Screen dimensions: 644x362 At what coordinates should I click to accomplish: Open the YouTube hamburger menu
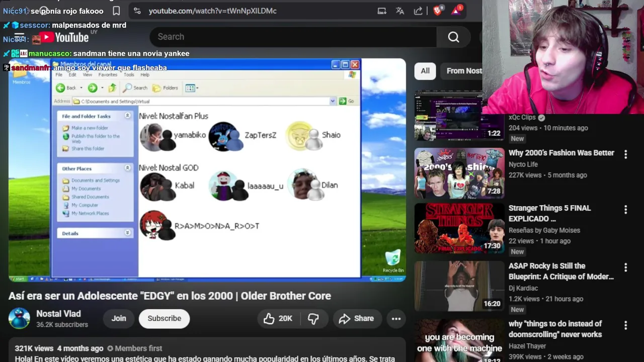pyautogui.click(x=20, y=37)
